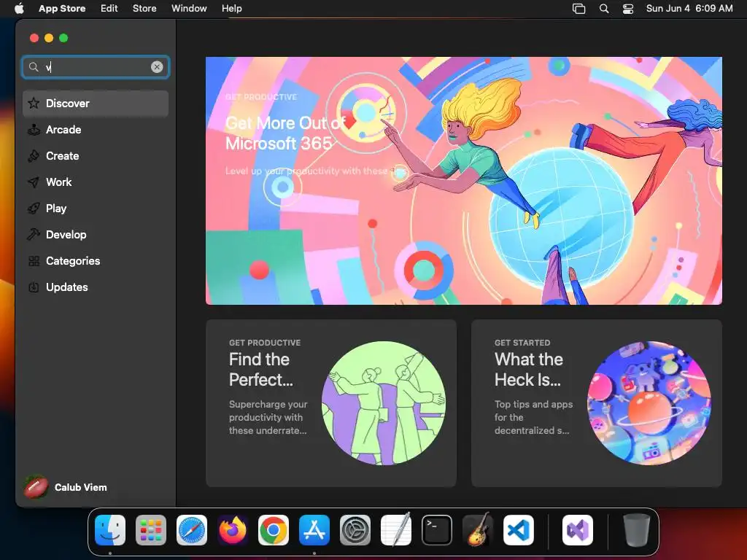Image resolution: width=747 pixels, height=560 pixels.
Task: Open Launchpad from the Dock
Action: [151, 530]
